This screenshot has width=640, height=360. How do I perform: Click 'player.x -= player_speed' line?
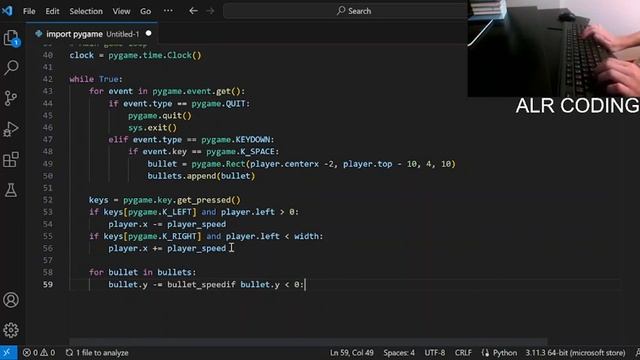(167, 224)
